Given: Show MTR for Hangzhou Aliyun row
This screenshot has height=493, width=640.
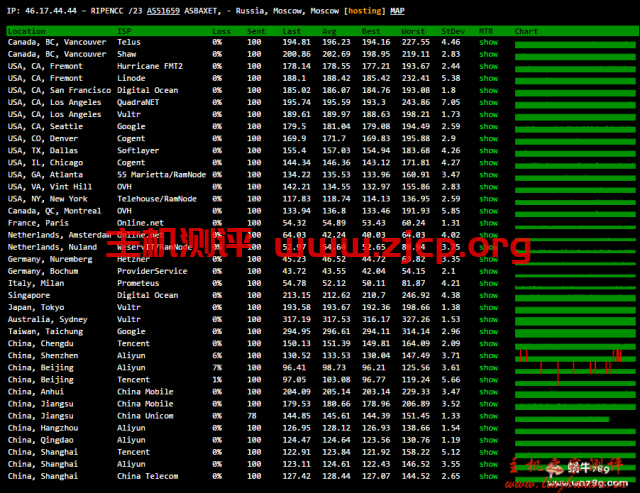Looking at the screenshot, I should coord(489,428).
